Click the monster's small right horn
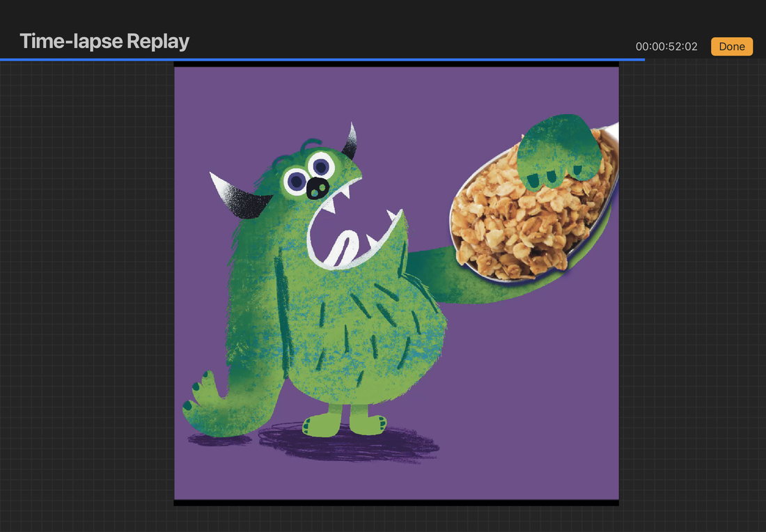 350,142
